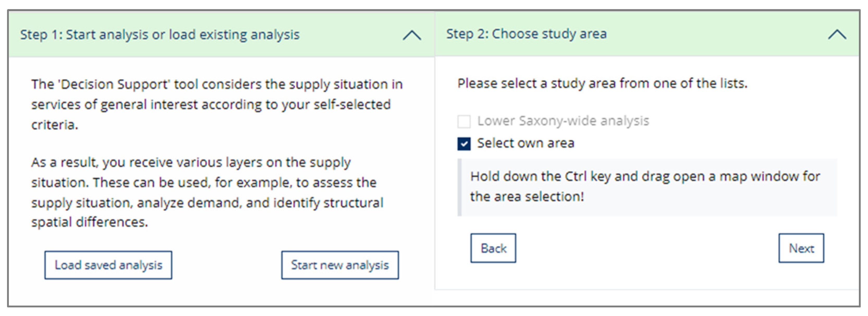Click the 'Please select a study area' instruction
Image resolution: width=868 pixels, height=316 pixels.
[x=602, y=83]
